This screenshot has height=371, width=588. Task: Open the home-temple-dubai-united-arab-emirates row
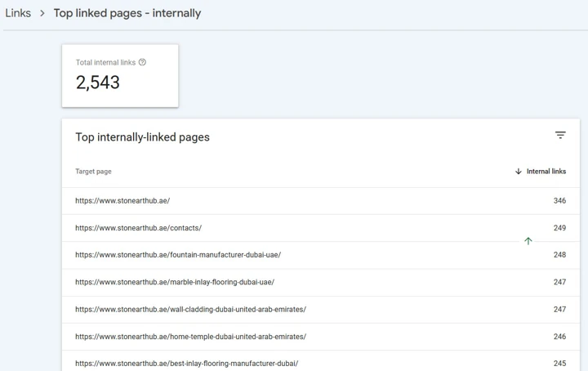321,337
